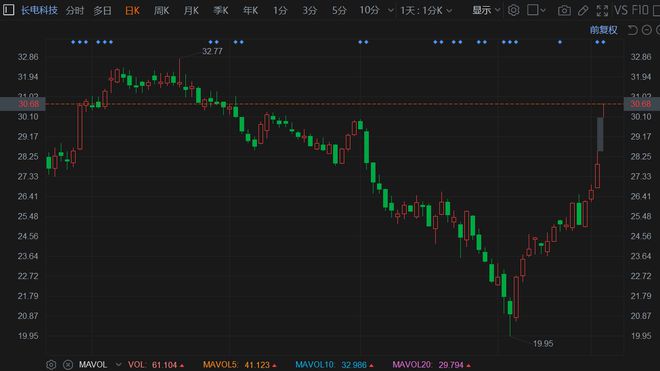The image size is (660, 371).
Task: Switch to the 周K weekly tab
Action: click(x=161, y=11)
